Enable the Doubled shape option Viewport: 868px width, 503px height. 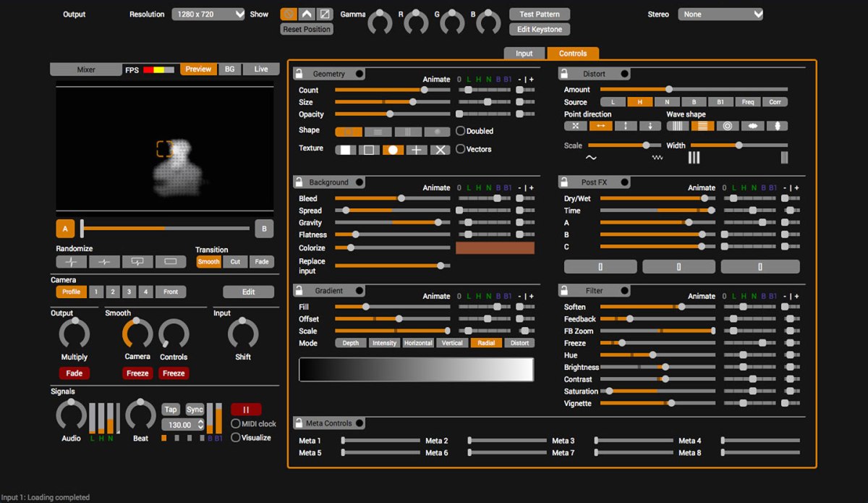pos(461,131)
